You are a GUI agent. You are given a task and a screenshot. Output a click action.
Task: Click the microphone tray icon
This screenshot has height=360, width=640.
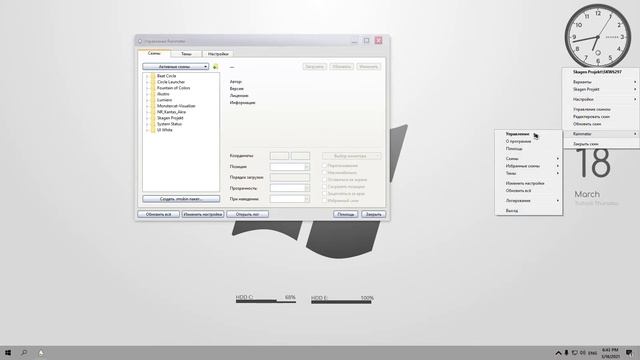click(567, 353)
